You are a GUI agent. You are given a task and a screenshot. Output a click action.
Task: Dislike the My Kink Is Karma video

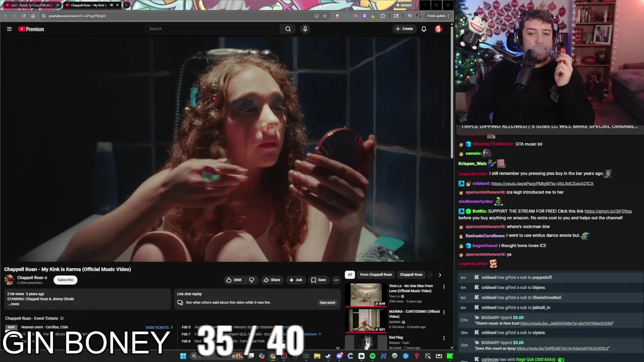[252, 280]
